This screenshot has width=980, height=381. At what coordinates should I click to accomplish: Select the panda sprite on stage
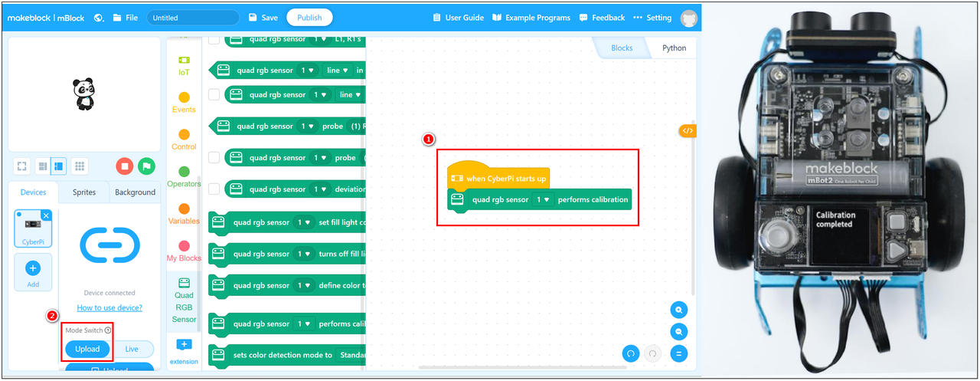click(83, 95)
